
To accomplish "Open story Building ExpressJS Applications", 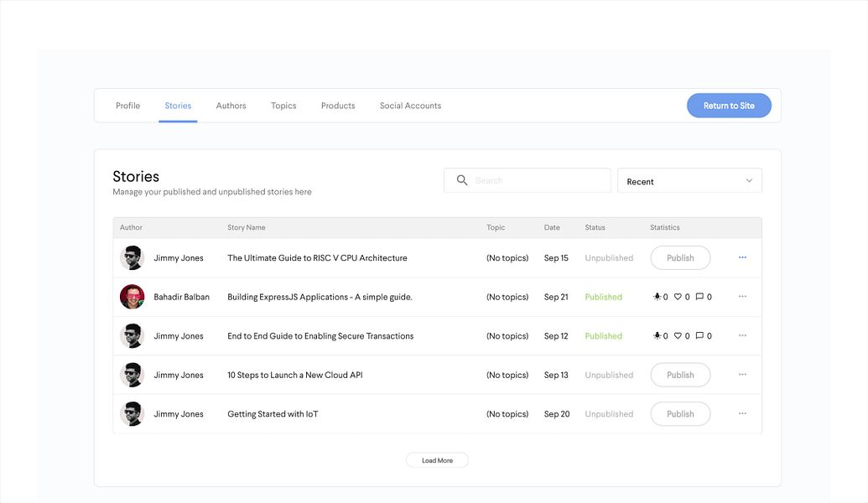I will pos(320,297).
